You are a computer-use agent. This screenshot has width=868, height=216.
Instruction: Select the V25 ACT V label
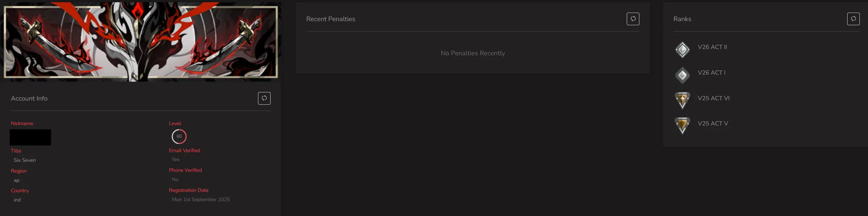click(713, 124)
